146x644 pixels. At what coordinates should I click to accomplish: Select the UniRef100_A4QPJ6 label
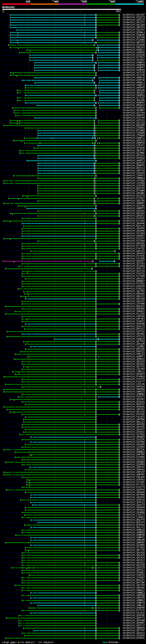[x=134, y=77]
